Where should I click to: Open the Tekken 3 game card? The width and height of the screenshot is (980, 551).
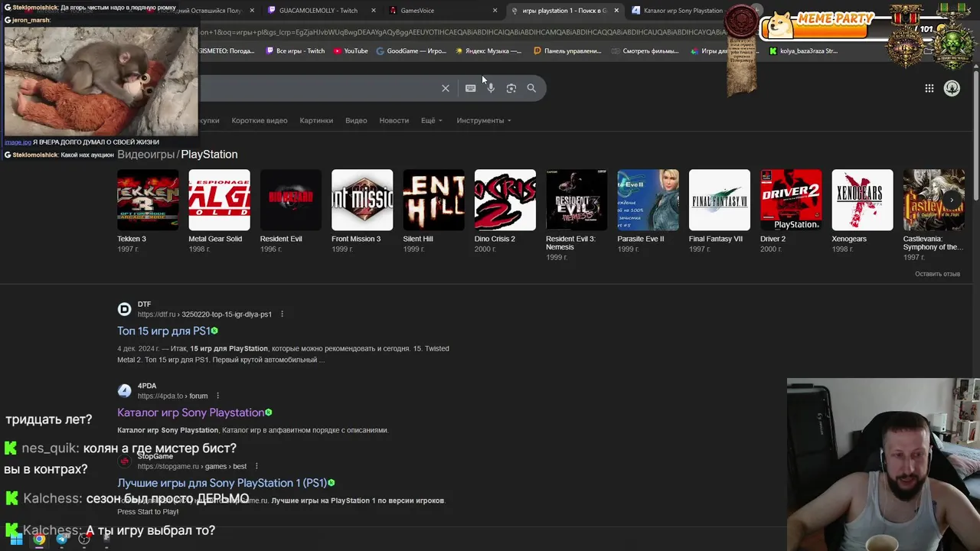pos(148,210)
